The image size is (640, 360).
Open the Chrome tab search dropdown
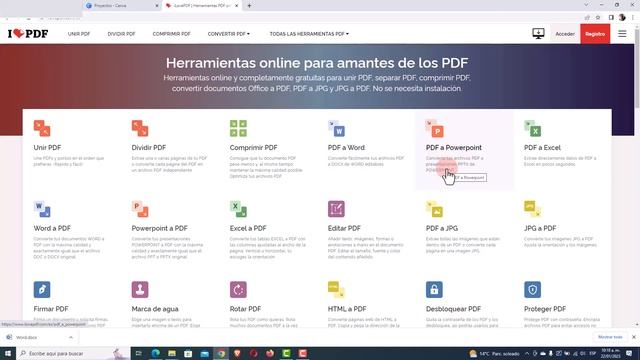tap(586, 5)
